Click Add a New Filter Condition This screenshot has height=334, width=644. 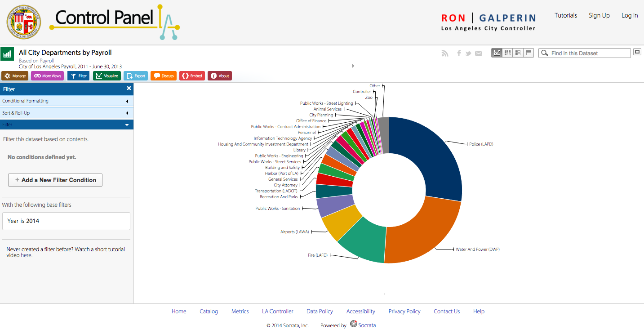click(55, 180)
